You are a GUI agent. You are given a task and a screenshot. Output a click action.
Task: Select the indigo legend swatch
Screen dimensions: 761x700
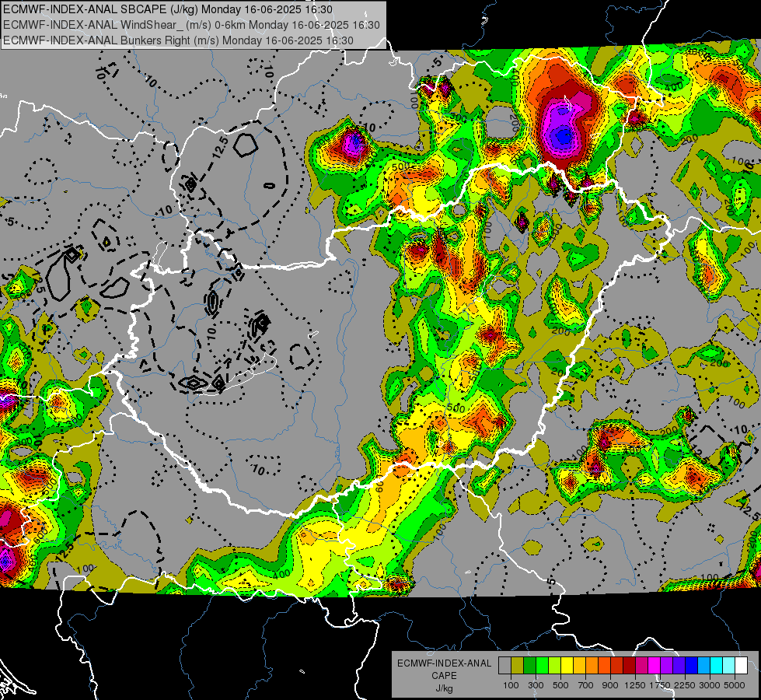(x=679, y=665)
